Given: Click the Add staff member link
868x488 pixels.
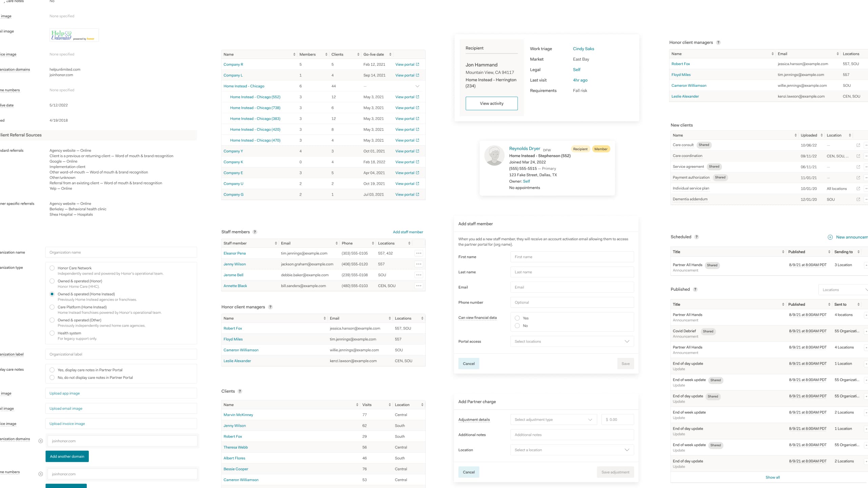Looking at the screenshot, I should (408, 232).
